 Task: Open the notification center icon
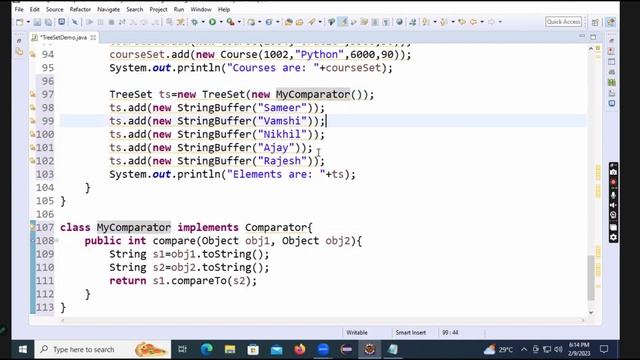pos(604,349)
